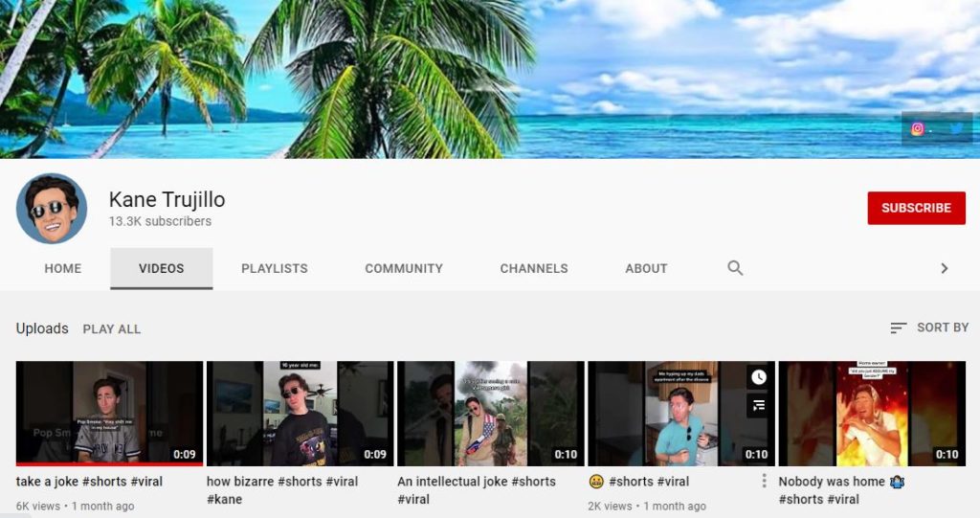Click the '13.3K subscribers' text
This screenshot has height=518, width=980.
(x=160, y=221)
